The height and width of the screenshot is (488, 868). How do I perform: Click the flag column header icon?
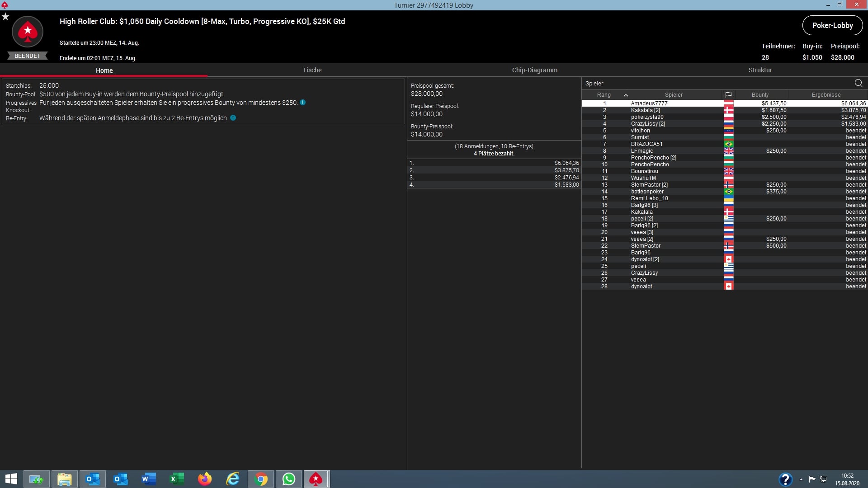coord(728,95)
